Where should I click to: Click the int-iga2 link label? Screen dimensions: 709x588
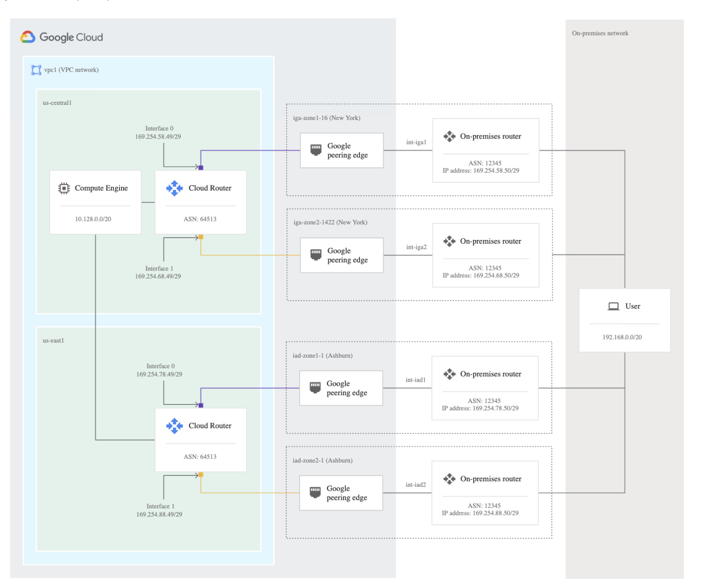(416, 247)
